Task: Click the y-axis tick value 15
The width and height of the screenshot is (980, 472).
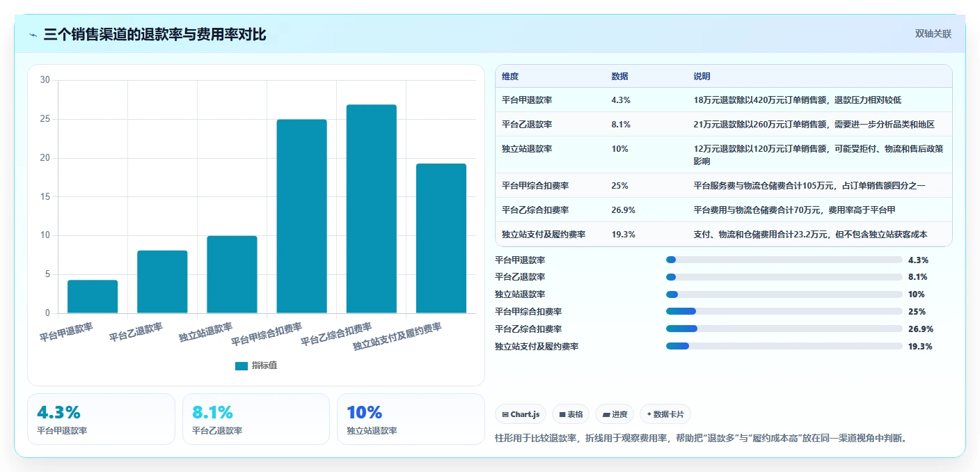Action: pyautogui.click(x=45, y=196)
